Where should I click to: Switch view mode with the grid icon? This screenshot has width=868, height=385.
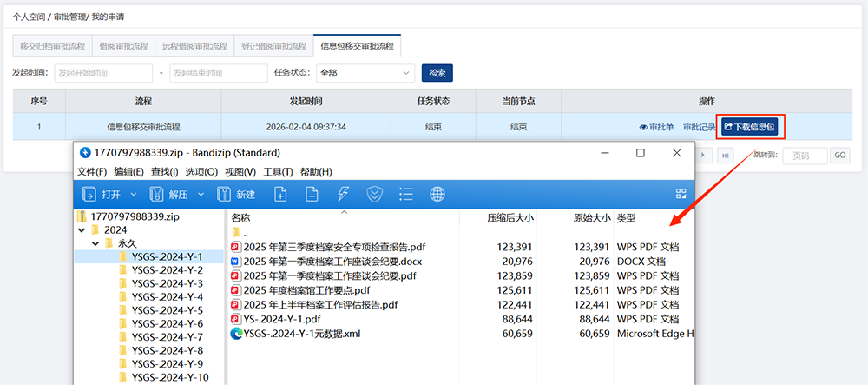click(681, 194)
